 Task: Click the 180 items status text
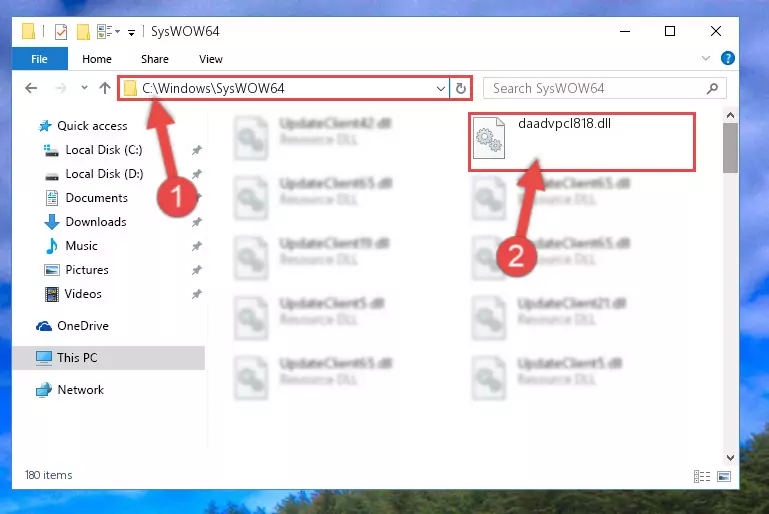coord(49,475)
